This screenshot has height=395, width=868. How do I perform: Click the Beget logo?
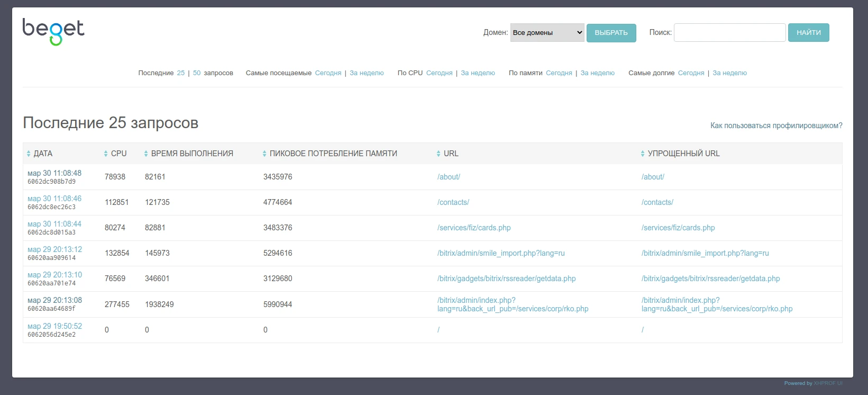[x=53, y=31]
